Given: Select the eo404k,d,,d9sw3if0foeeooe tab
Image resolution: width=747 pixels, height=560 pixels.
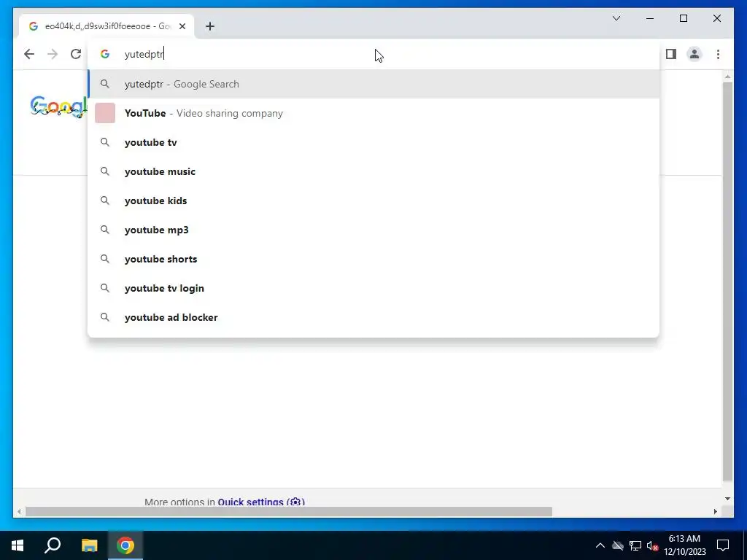Looking at the screenshot, I should [x=107, y=26].
